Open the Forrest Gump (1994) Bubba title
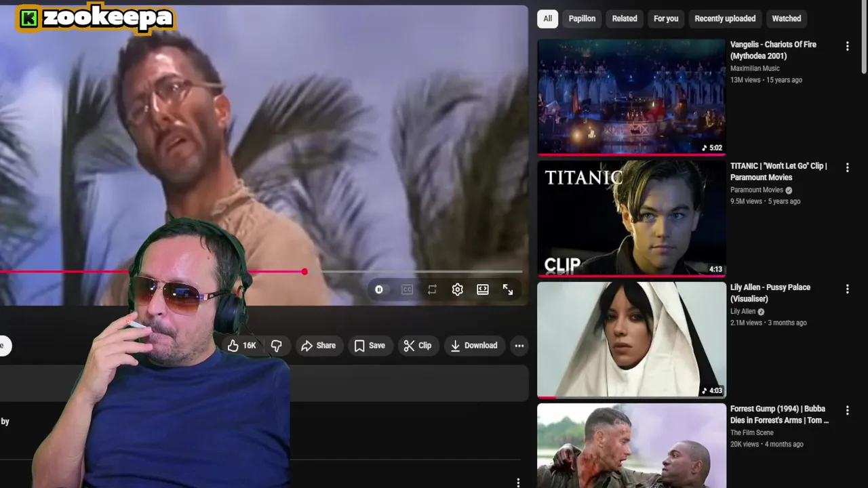The image size is (868, 488). point(779,414)
